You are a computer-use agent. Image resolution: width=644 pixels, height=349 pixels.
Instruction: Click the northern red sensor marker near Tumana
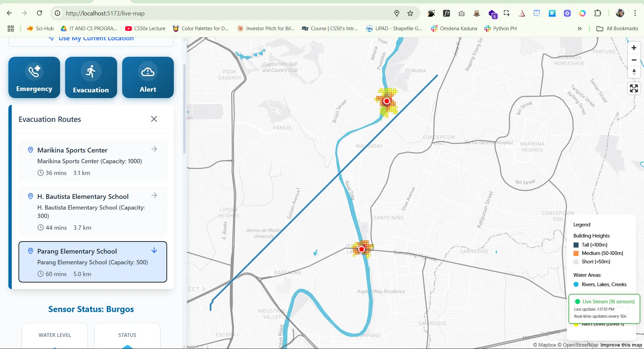pos(387,101)
